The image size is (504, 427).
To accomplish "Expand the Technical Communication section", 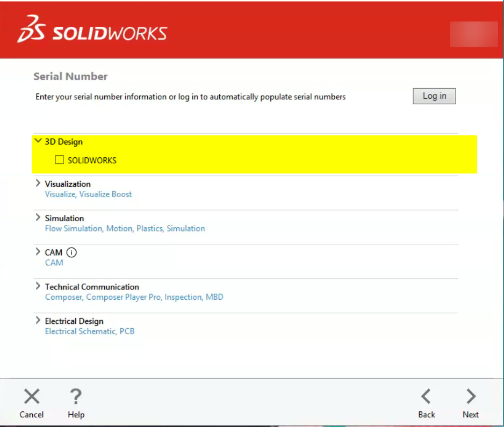I will pos(38,286).
